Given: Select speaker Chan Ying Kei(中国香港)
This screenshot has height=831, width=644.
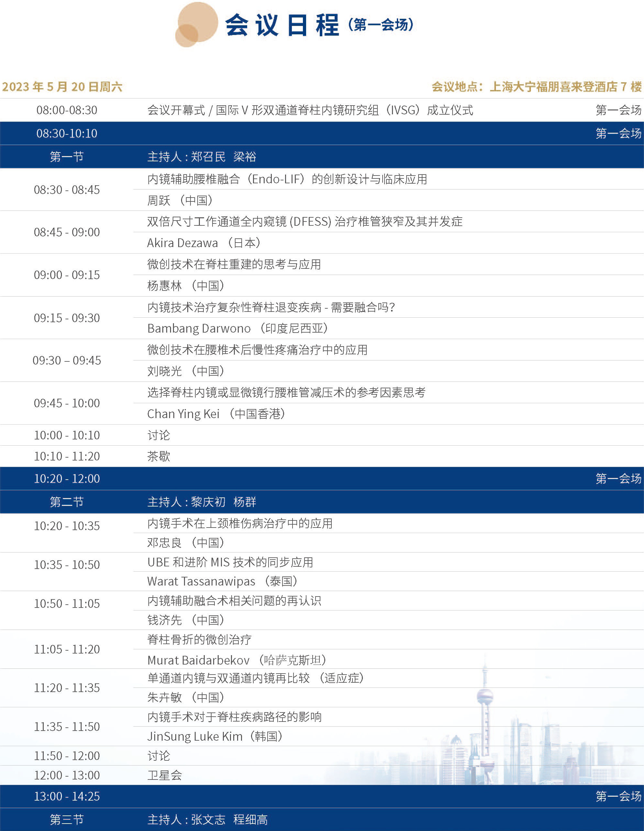Looking at the screenshot, I should (x=217, y=414).
